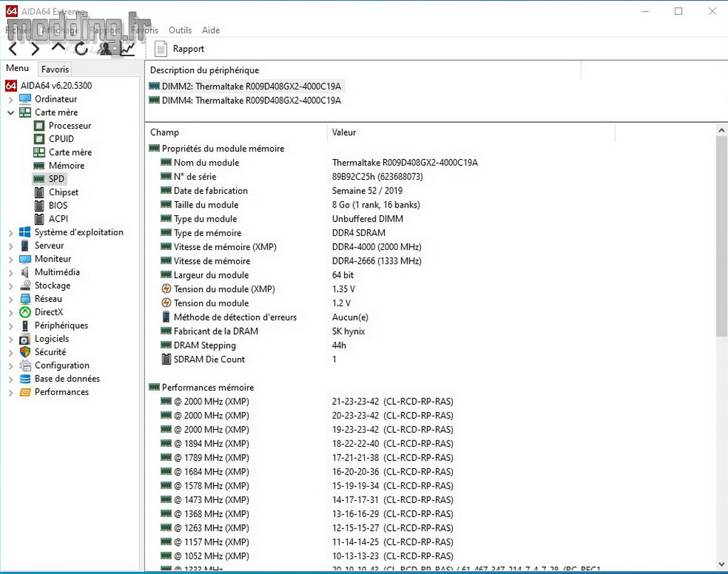Viewport: 728px width, 574px height.
Task: Open the Outils menu
Action: [x=180, y=30]
